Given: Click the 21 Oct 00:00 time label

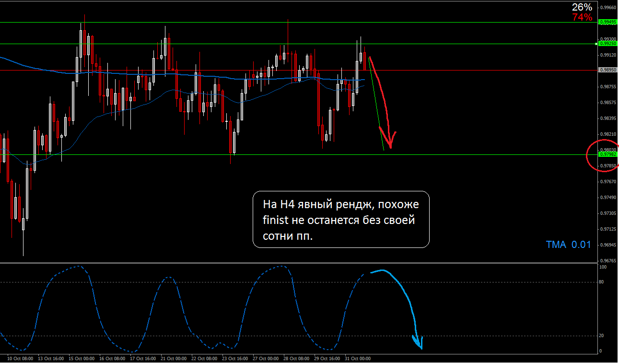Looking at the screenshot, I should 174,358.
